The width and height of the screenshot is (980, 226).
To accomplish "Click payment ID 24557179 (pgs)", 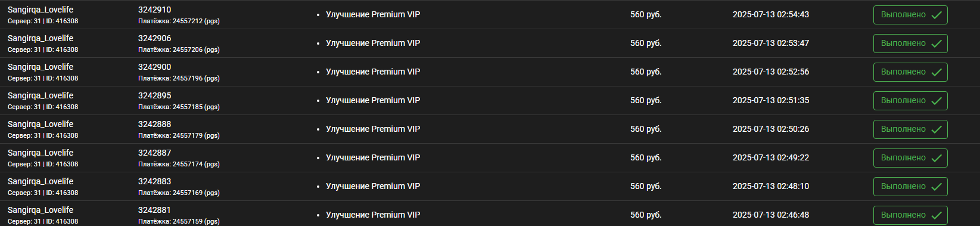I will pos(179,135).
